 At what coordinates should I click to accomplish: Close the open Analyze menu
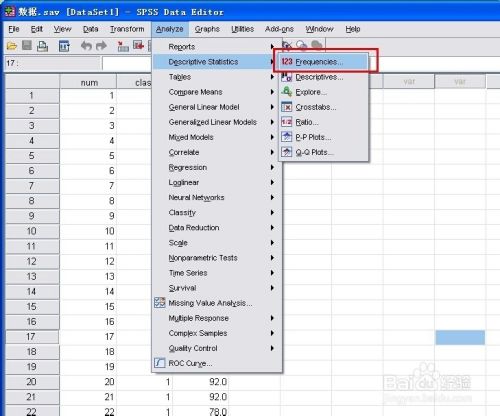[x=170, y=29]
